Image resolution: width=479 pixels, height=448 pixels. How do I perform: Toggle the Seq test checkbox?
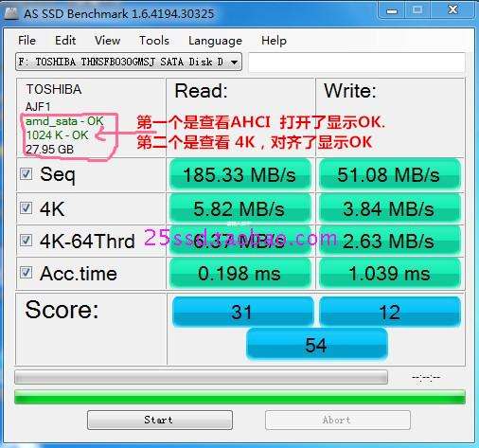tap(26, 174)
